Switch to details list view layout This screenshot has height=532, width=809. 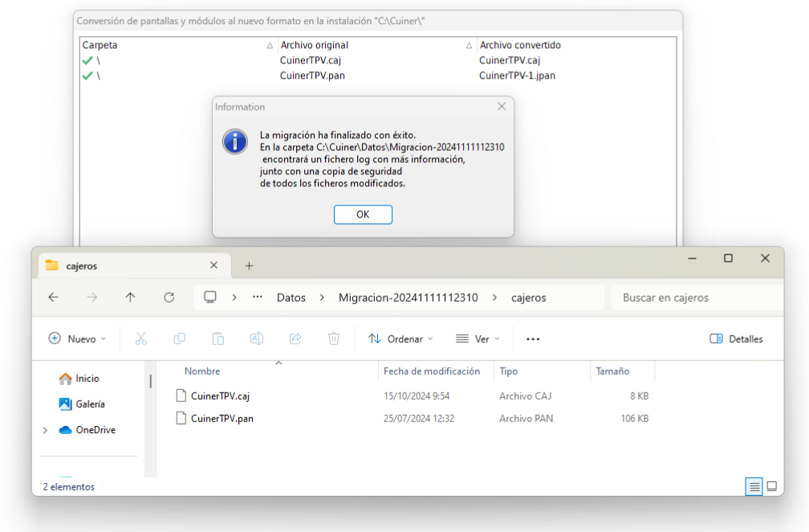click(754, 486)
